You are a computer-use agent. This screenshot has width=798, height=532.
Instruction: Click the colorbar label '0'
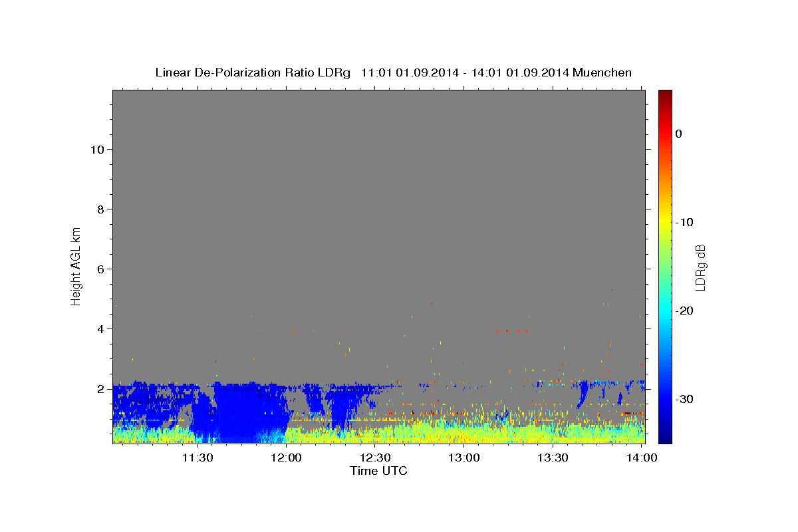[x=679, y=134]
